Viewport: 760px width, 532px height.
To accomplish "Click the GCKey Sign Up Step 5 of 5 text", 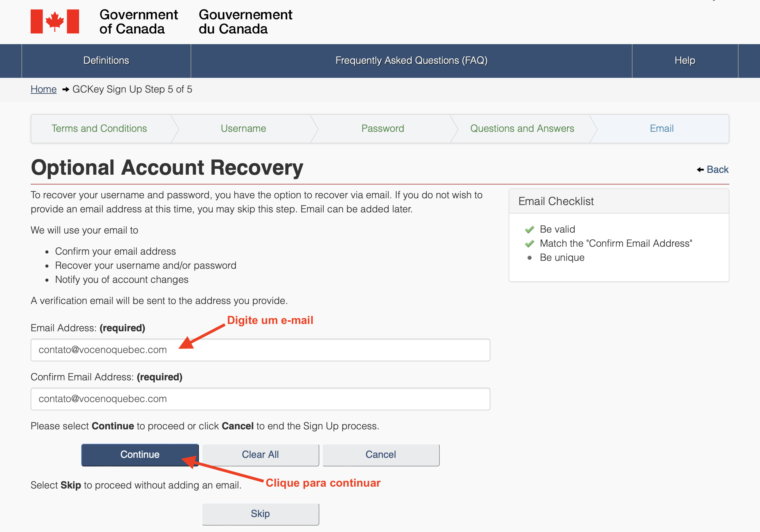I will [x=132, y=89].
